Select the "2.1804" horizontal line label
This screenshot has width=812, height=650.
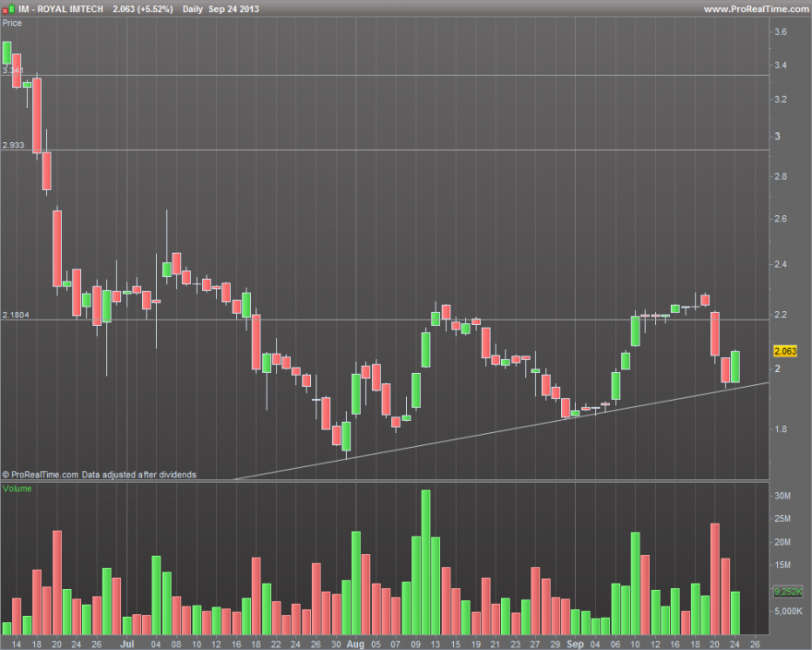[16, 315]
